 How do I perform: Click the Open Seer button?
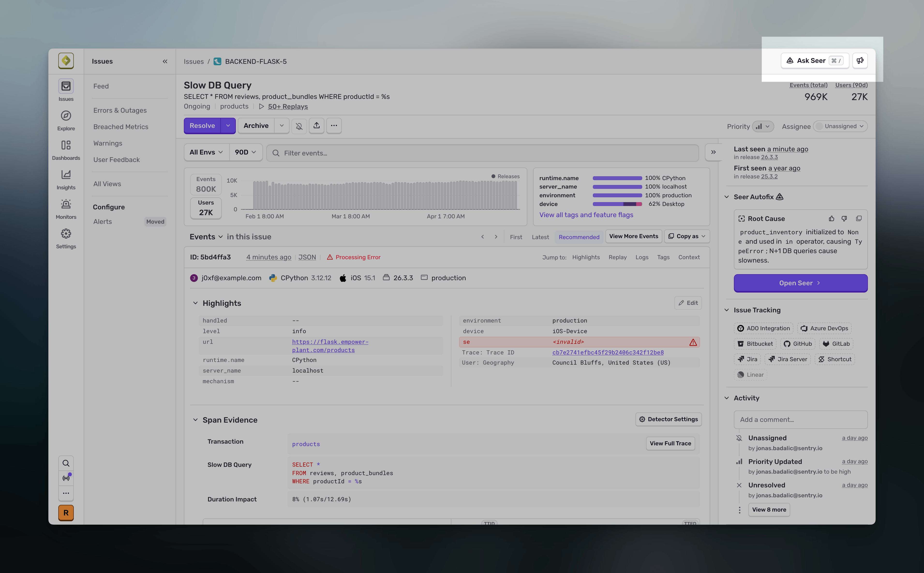click(x=800, y=283)
